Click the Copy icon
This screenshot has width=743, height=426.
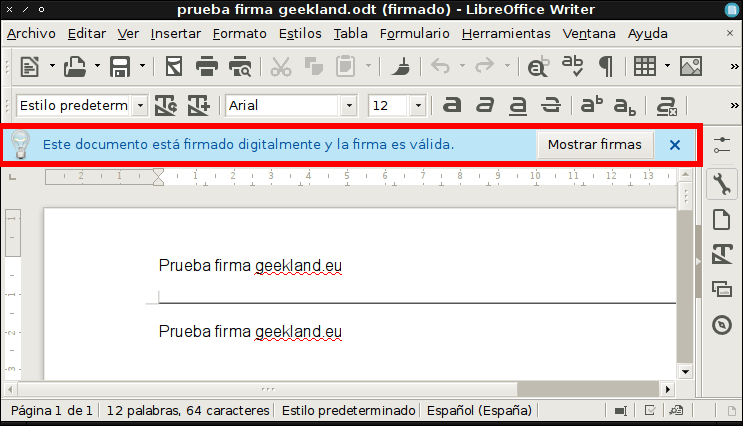pyautogui.click(x=313, y=66)
